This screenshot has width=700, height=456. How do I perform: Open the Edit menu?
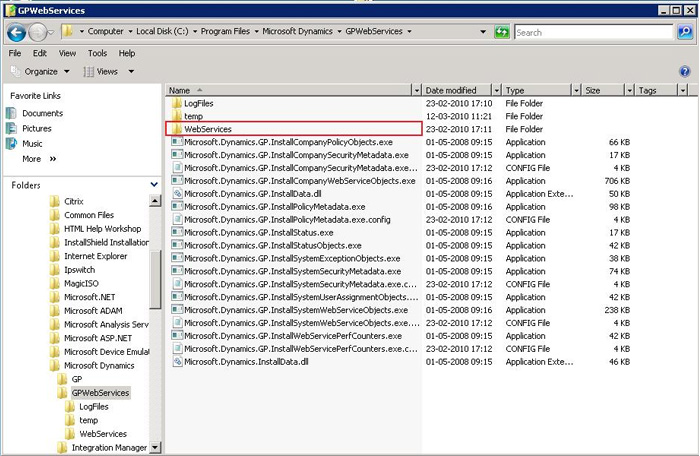(40, 53)
